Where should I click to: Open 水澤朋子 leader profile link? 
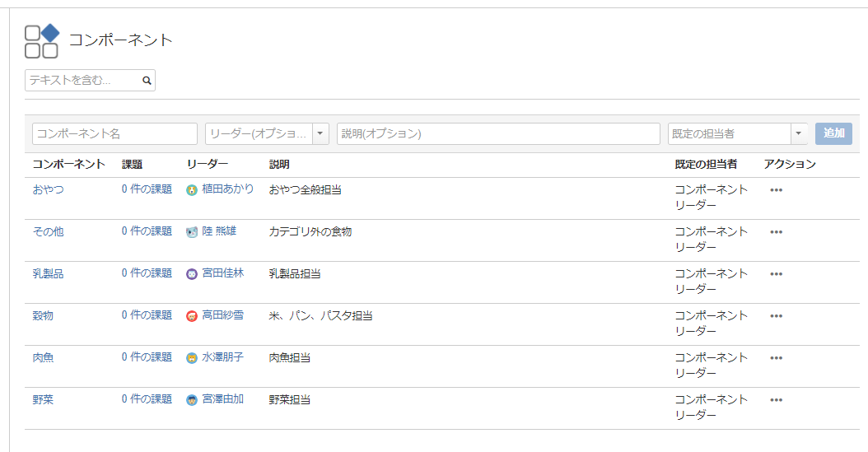point(222,357)
